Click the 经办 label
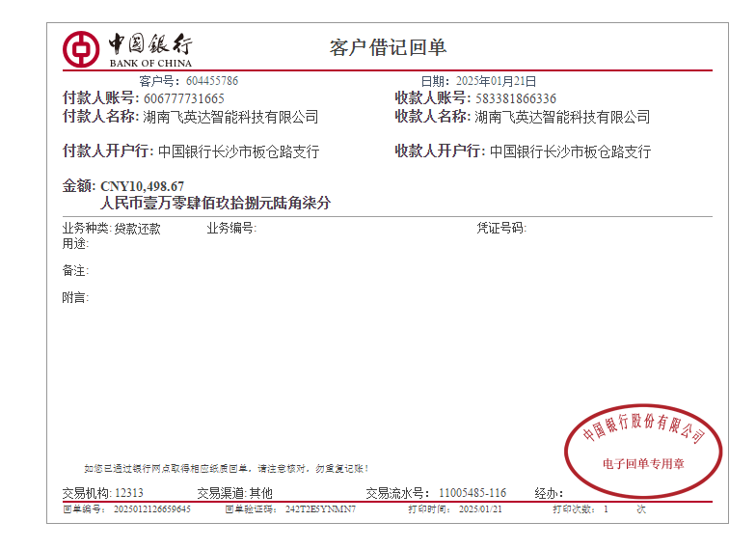This screenshot has width=756, height=549. point(549,494)
